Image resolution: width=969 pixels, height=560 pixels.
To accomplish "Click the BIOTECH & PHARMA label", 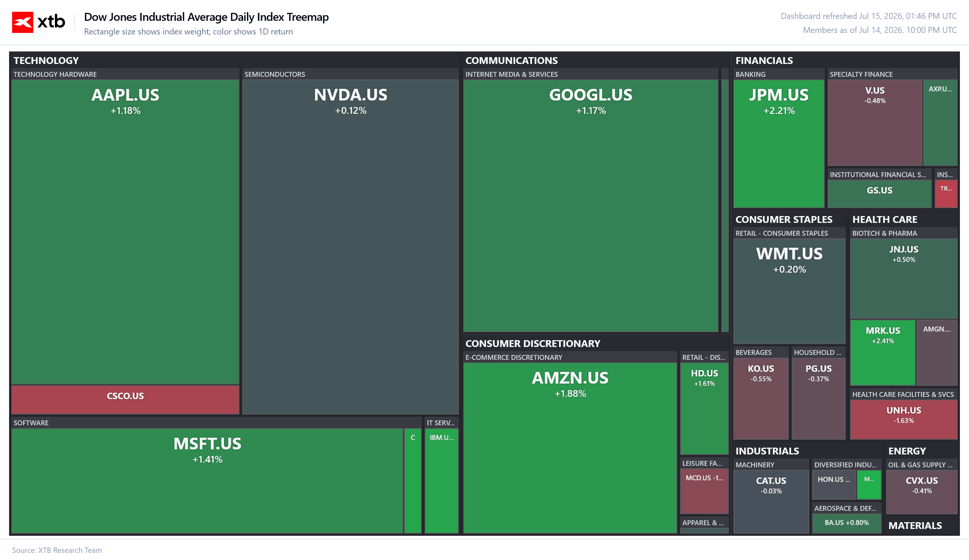I will point(885,233).
